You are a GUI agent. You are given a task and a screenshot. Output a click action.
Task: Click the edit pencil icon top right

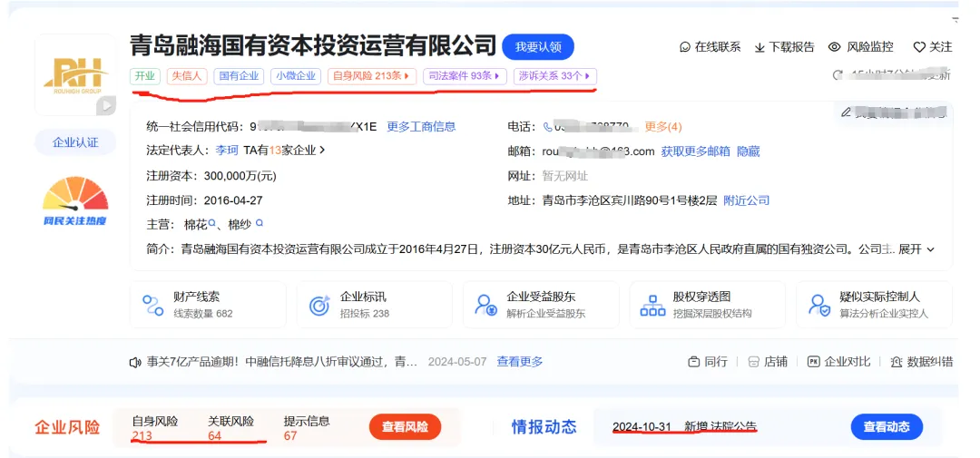tap(847, 112)
